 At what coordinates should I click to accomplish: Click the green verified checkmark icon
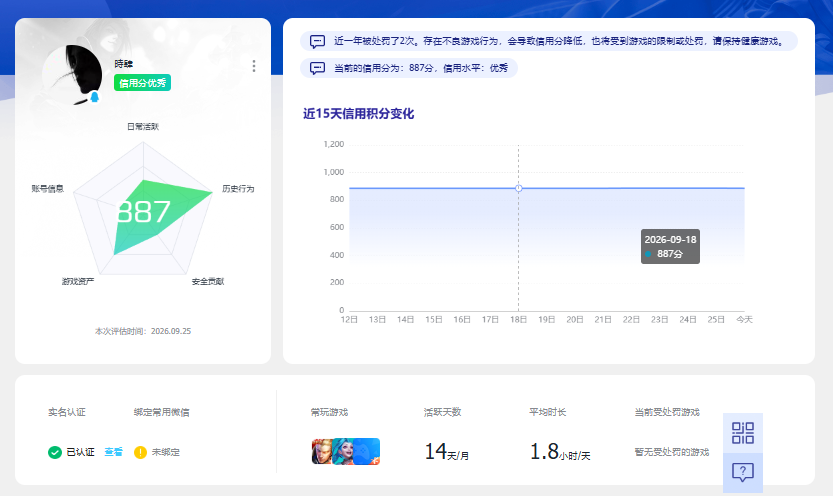55,452
